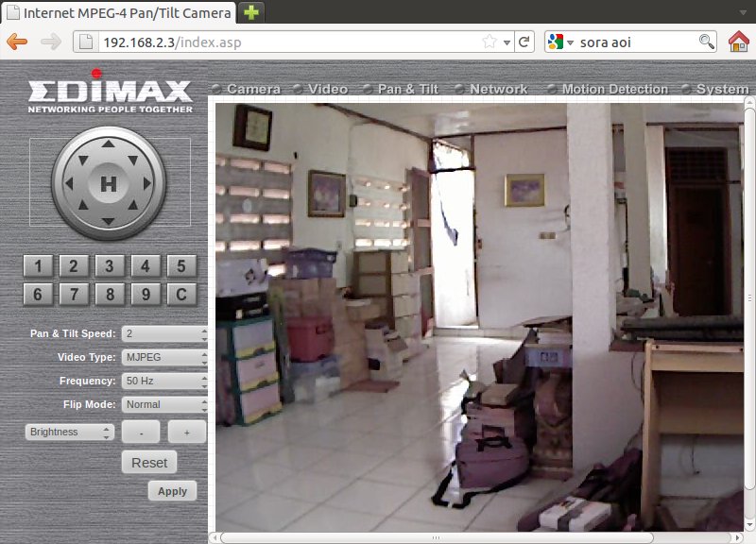Bookmark page with the star icon
Viewport: 756px width, 544px height.
490,42
